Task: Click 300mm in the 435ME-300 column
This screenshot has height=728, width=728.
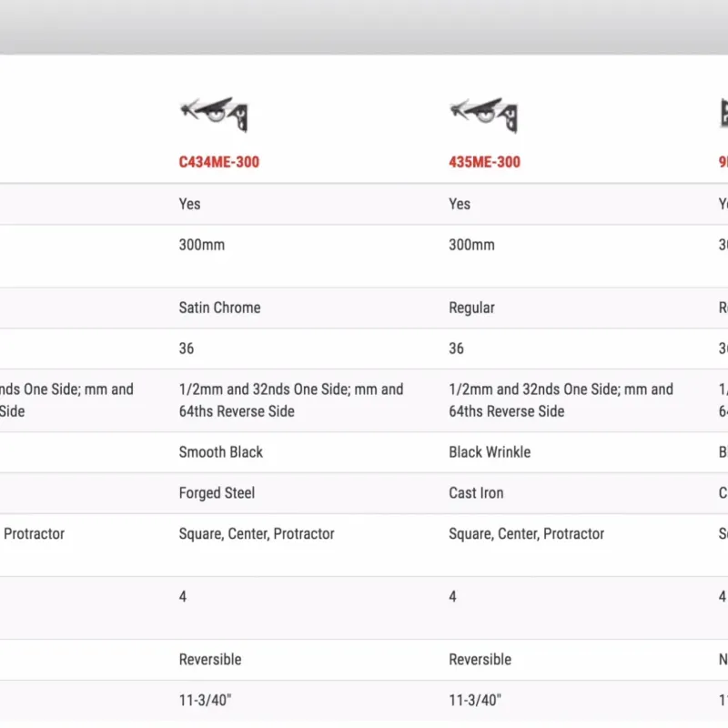Action: tap(471, 245)
